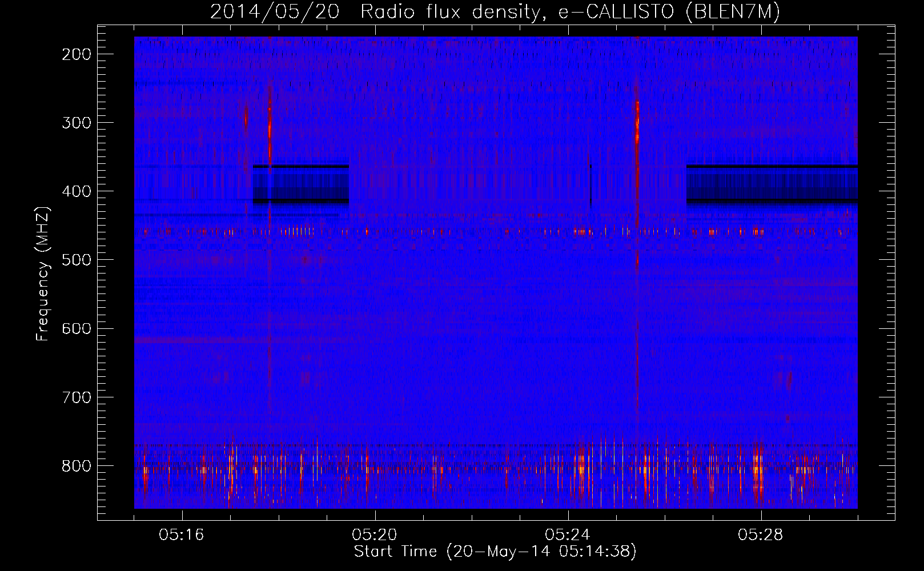Click the '05:16' time axis label
This screenshot has height=571, width=924.
[182, 535]
